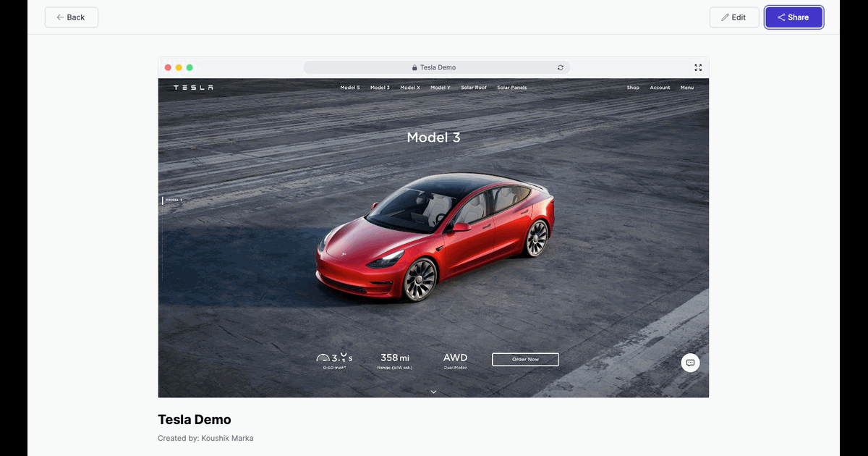Open Model 3 in the Tesla navbar

[x=380, y=88]
